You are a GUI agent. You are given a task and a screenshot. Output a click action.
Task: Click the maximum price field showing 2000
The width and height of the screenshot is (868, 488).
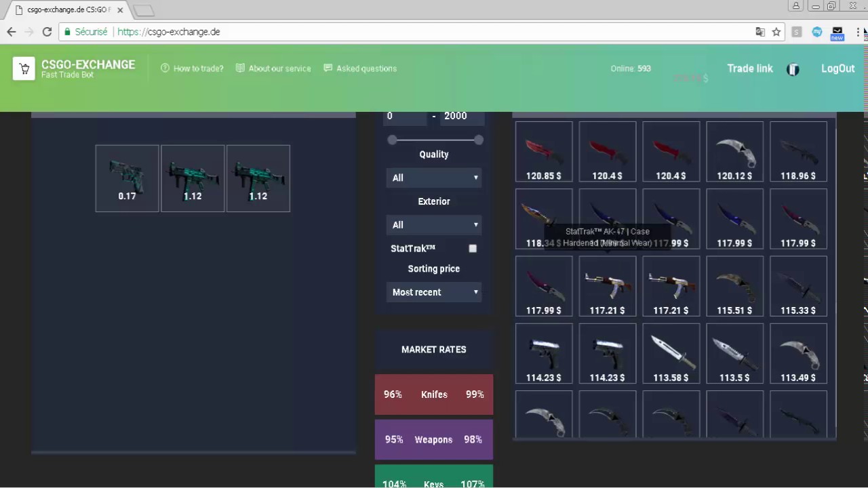[x=462, y=116]
